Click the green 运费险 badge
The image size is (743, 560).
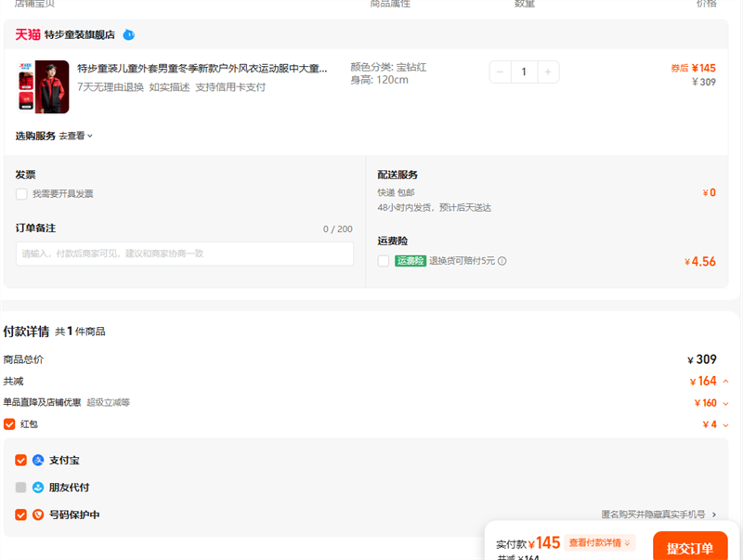410,261
